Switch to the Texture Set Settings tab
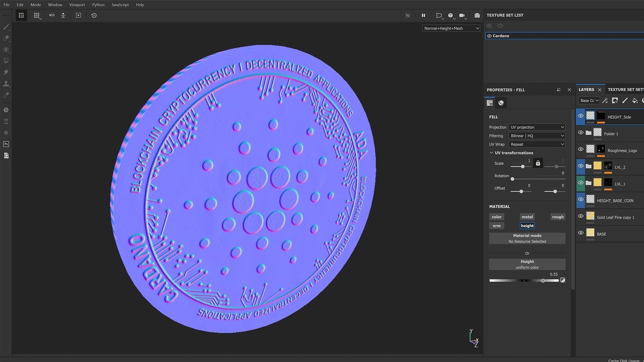Viewport: 644px width, 362px height. (626, 89)
